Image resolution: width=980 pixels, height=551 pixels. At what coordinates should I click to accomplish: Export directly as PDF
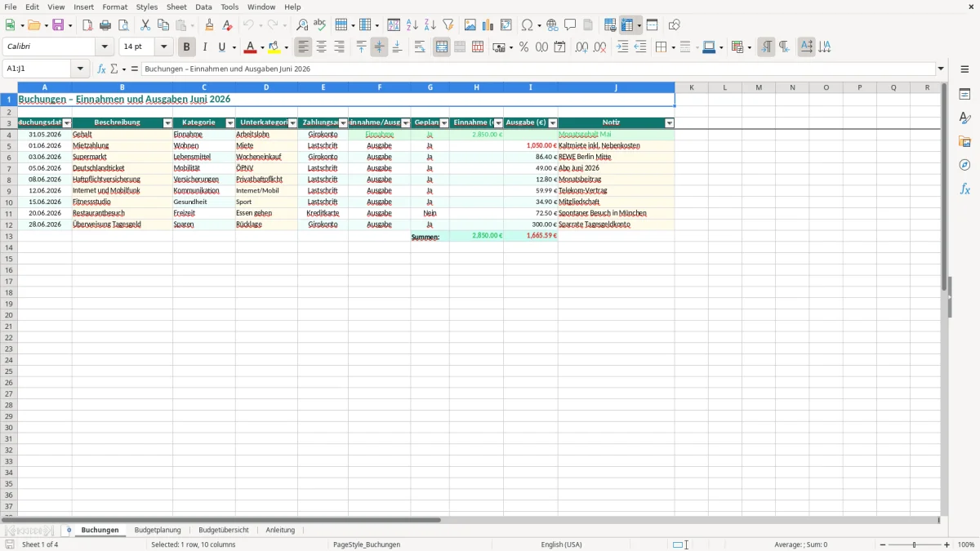point(87,25)
